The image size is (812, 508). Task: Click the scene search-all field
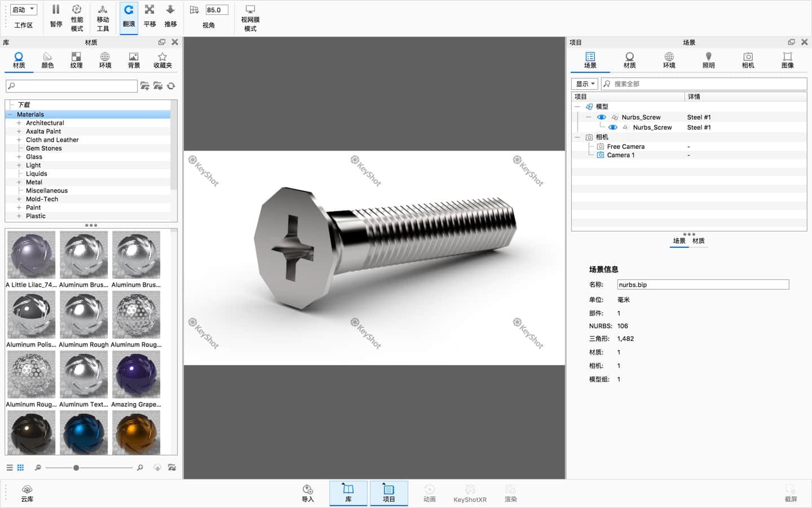tap(704, 84)
